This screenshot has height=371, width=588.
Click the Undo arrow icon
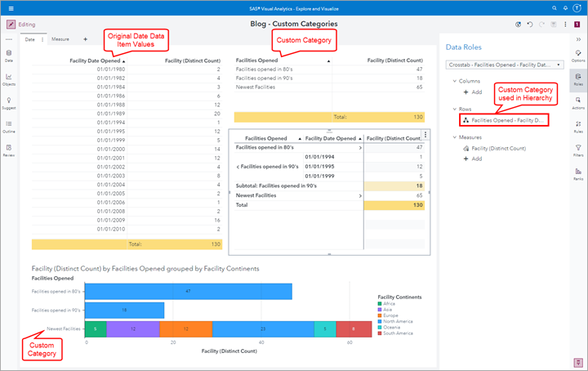[529, 25]
